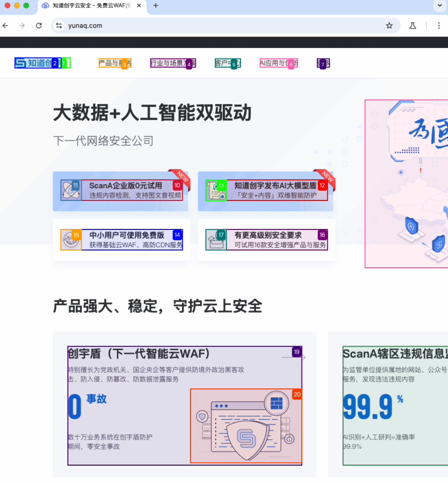The image size is (448, 483).
Task: Click the browser forward arrow
Action: point(22,26)
